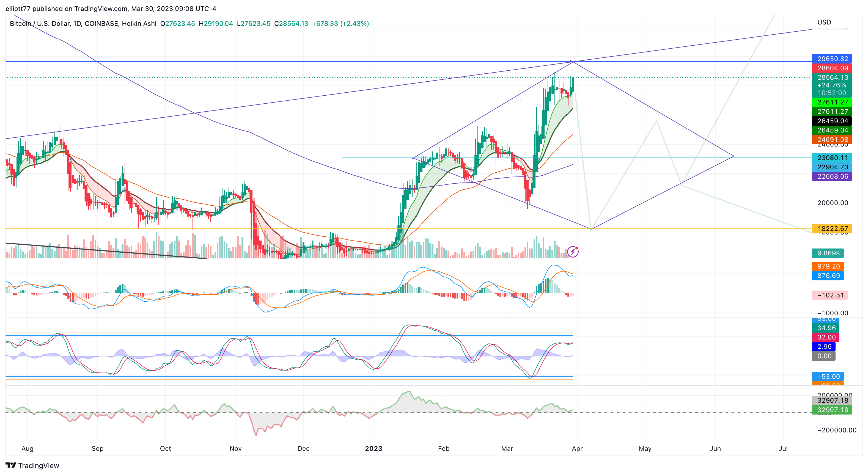868x475 pixels.
Task: Click the black 26459.04 price label
Action: (832, 121)
